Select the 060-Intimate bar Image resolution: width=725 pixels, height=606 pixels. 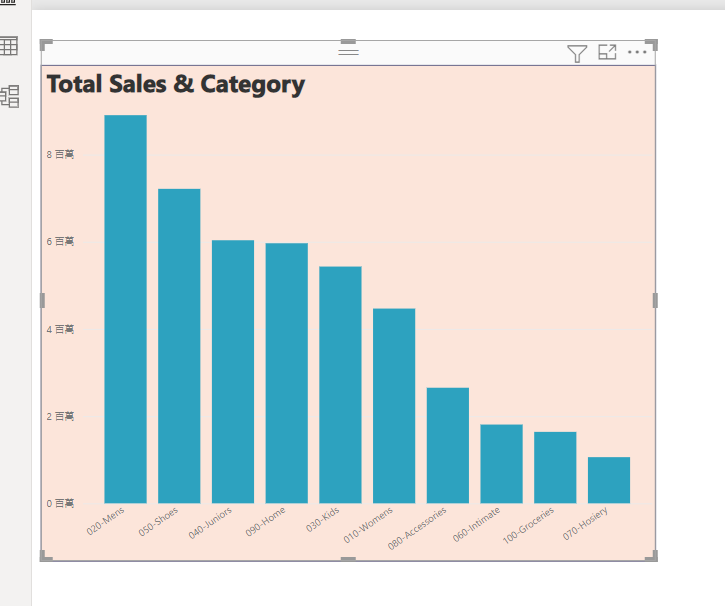(502, 464)
